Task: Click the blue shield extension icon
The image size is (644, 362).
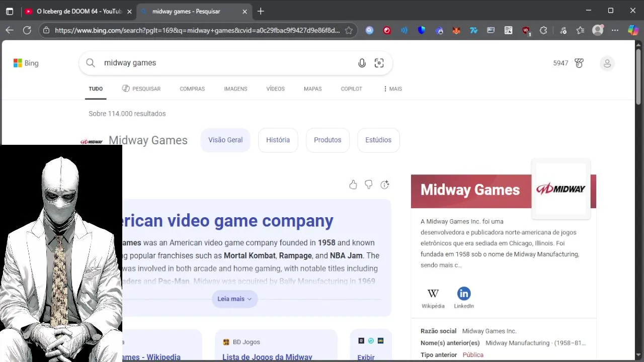Action: pos(422,30)
